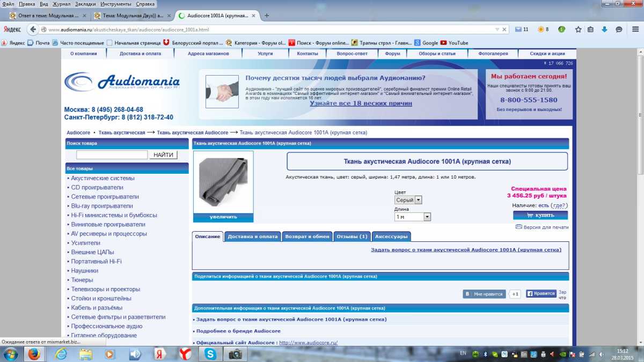The height and width of the screenshot is (362, 644).
Task: Click the VK Мне нравится button
Action: tap(484, 294)
